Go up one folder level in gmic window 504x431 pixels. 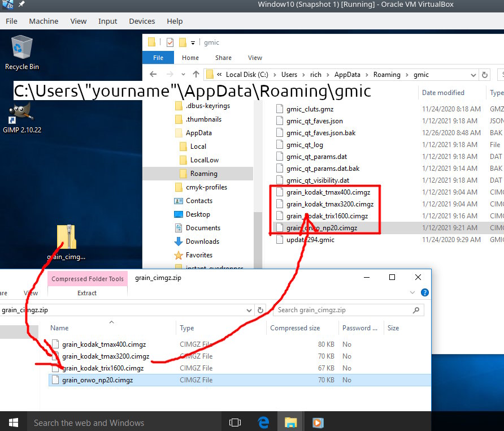click(x=195, y=74)
